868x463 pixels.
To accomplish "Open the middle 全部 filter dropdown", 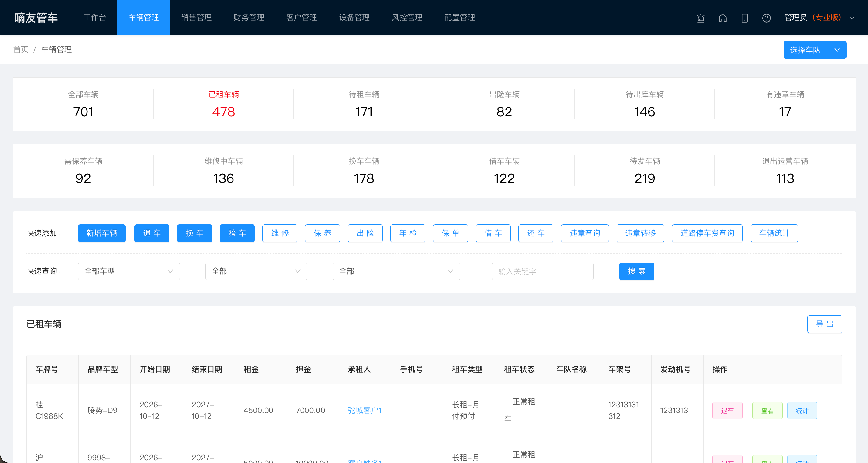I will [256, 271].
